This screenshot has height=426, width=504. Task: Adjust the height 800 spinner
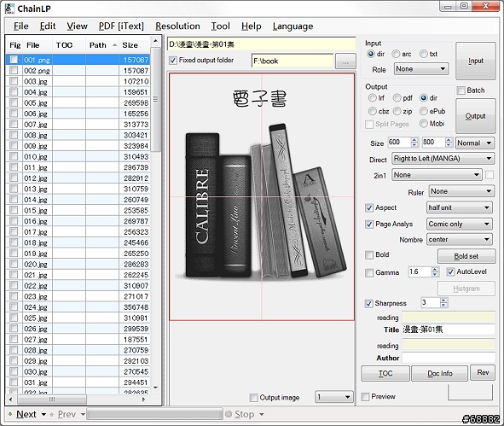tap(449, 143)
